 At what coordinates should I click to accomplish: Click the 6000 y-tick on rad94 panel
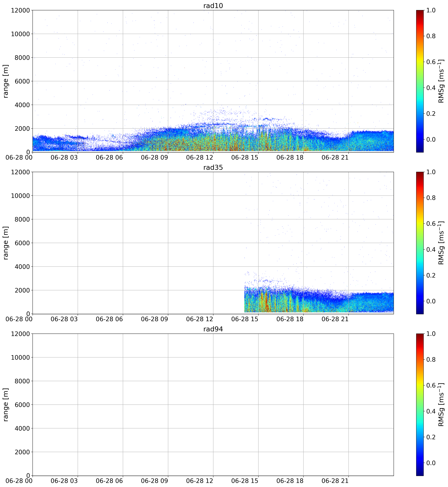22,405
